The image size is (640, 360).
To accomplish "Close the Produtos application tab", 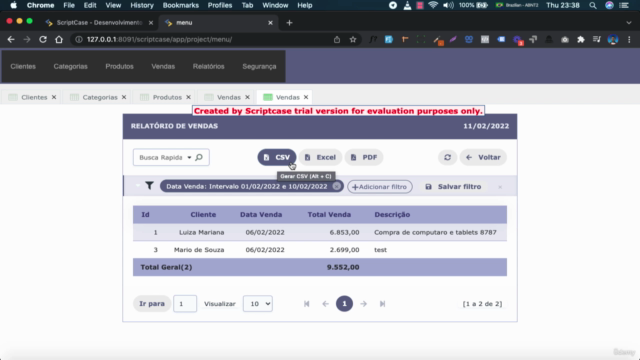I will (189, 97).
